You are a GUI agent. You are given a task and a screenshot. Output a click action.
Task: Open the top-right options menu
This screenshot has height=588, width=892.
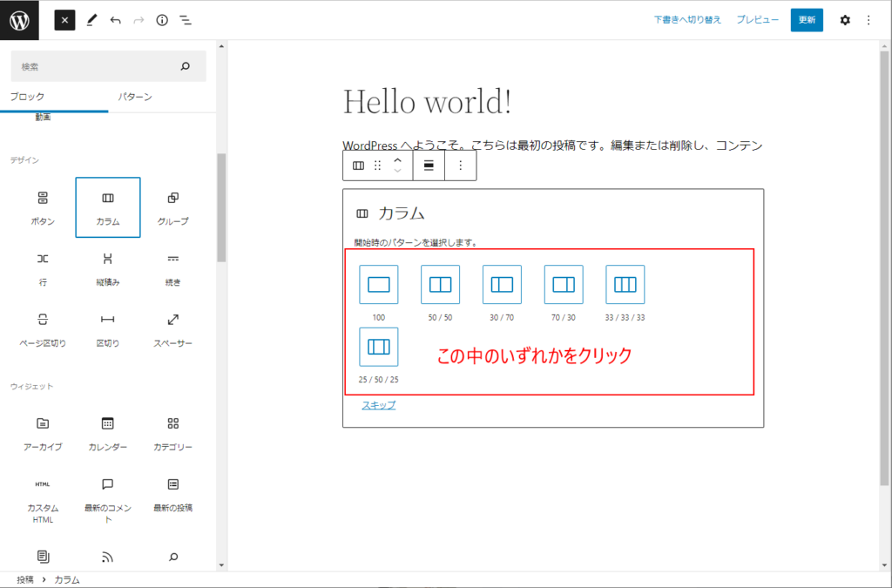pos(868,20)
